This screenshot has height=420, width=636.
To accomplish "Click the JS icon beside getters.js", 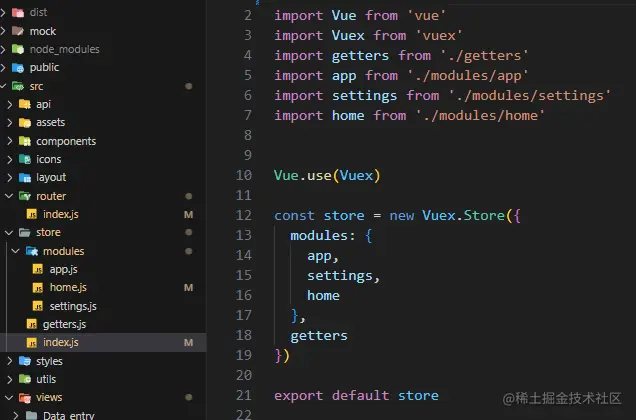I will [32, 324].
